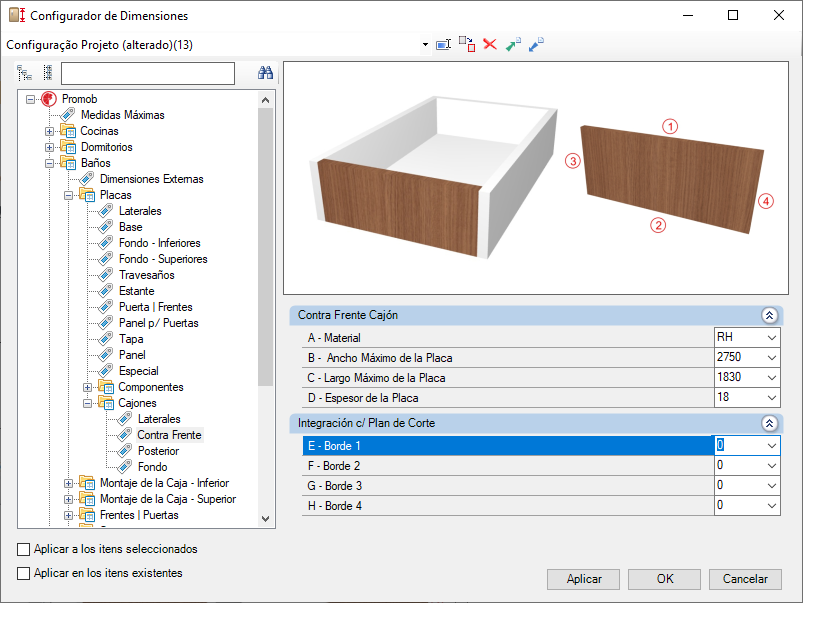Select Fondo - Superiores tree item

pos(163,259)
